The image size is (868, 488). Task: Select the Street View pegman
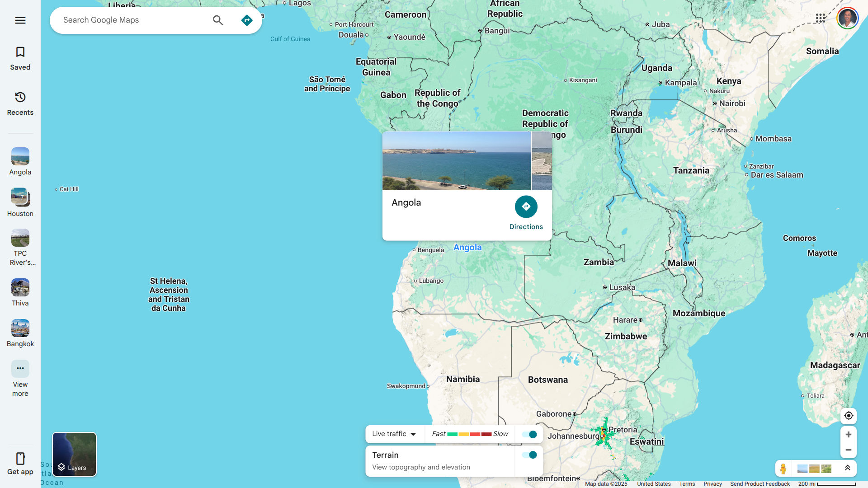[783, 469]
